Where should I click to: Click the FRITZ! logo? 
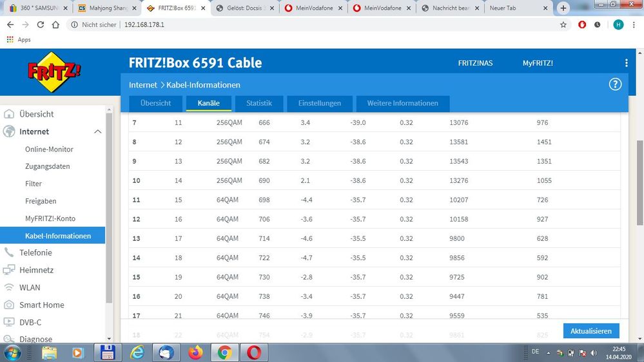tap(54, 72)
